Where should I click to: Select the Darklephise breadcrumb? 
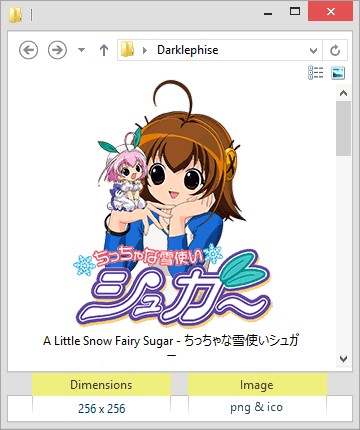[x=188, y=50]
